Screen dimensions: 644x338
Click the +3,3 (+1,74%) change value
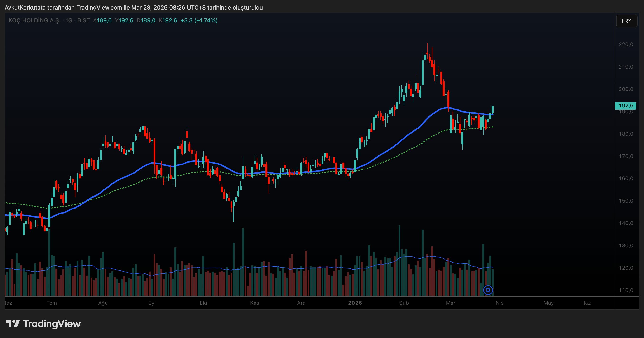199,20
